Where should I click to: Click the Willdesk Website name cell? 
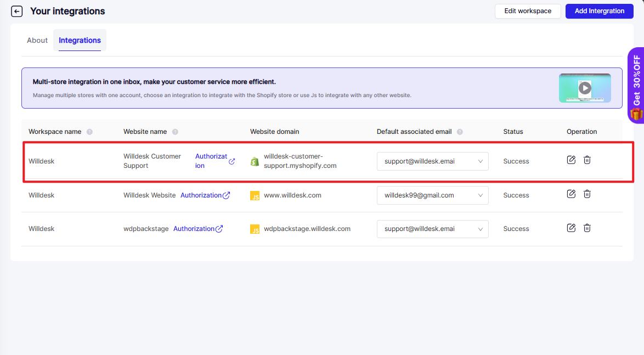[150, 195]
